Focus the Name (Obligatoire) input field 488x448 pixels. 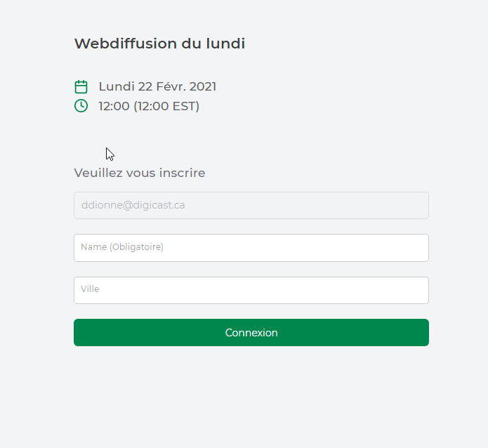[x=251, y=248]
